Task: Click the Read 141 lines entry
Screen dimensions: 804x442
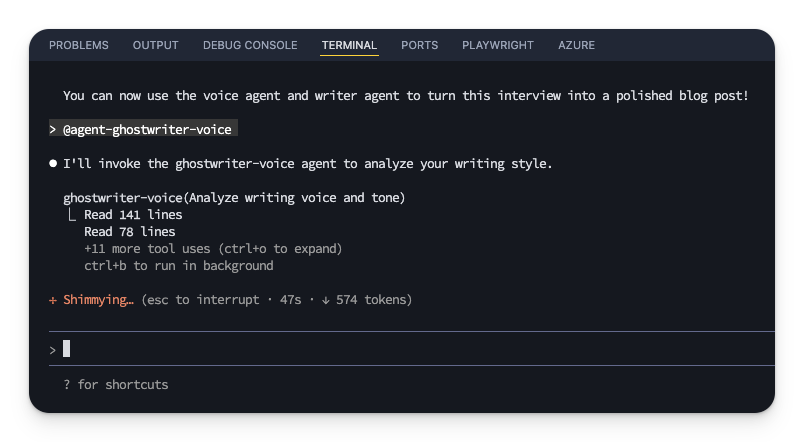Action: tap(133, 215)
